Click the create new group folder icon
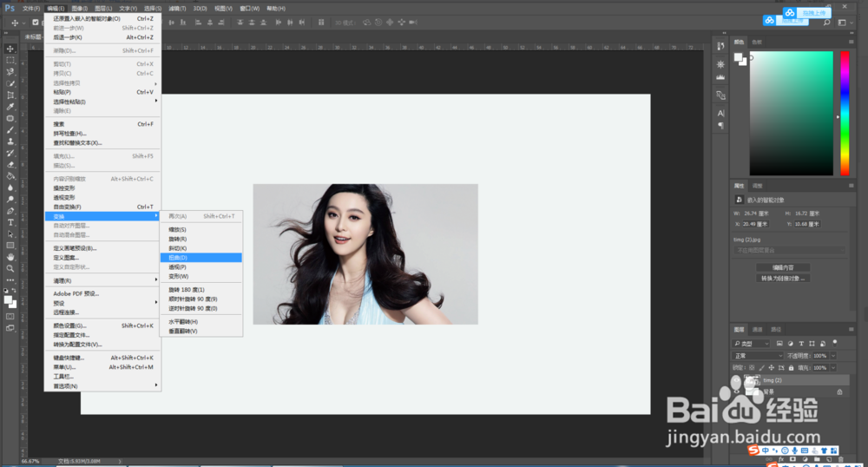The width and height of the screenshot is (868, 467). click(x=817, y=459)
